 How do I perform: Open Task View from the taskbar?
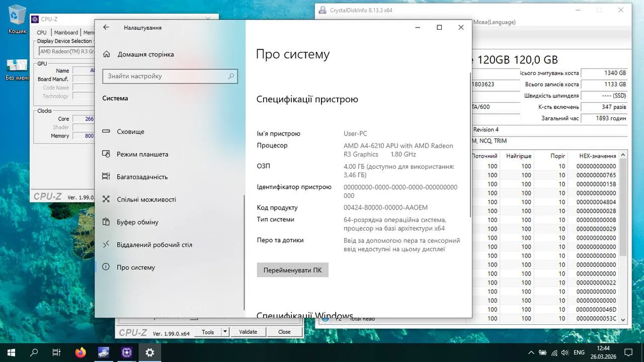[57, 352]
